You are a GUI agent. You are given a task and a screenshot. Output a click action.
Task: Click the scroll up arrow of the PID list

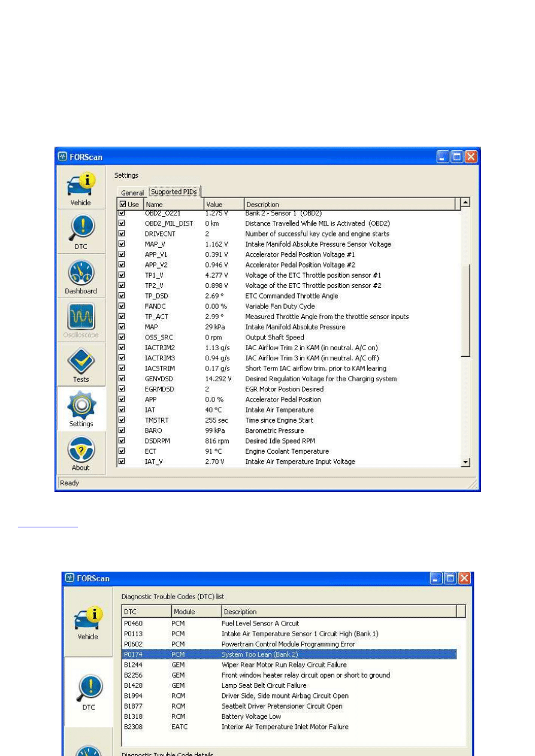click(x=466, y=203)
